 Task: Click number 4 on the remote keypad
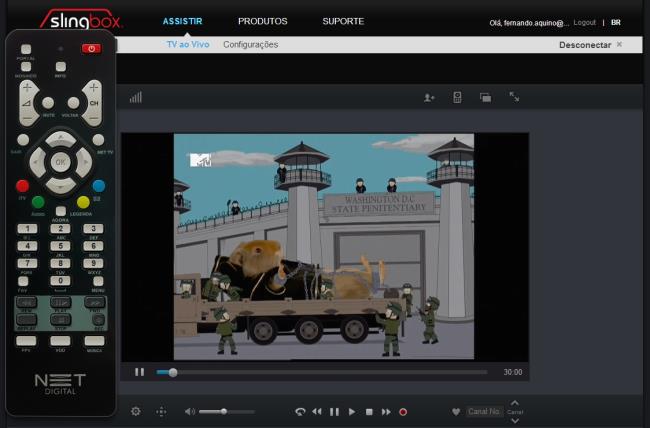coord(27,246)
